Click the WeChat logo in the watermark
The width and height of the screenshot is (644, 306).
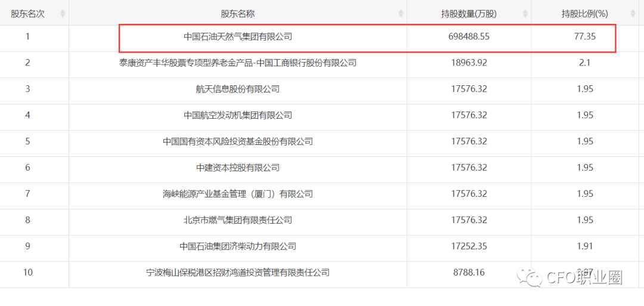pos(527,276)
